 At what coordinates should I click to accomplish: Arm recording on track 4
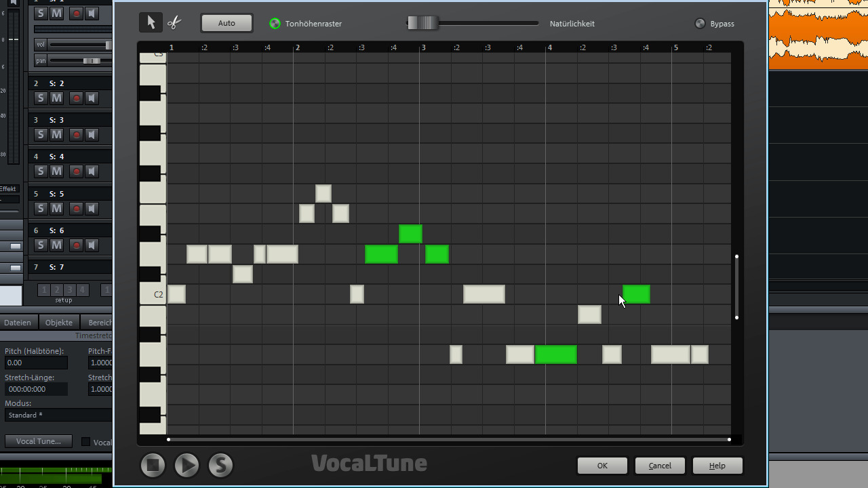point(76,171)
